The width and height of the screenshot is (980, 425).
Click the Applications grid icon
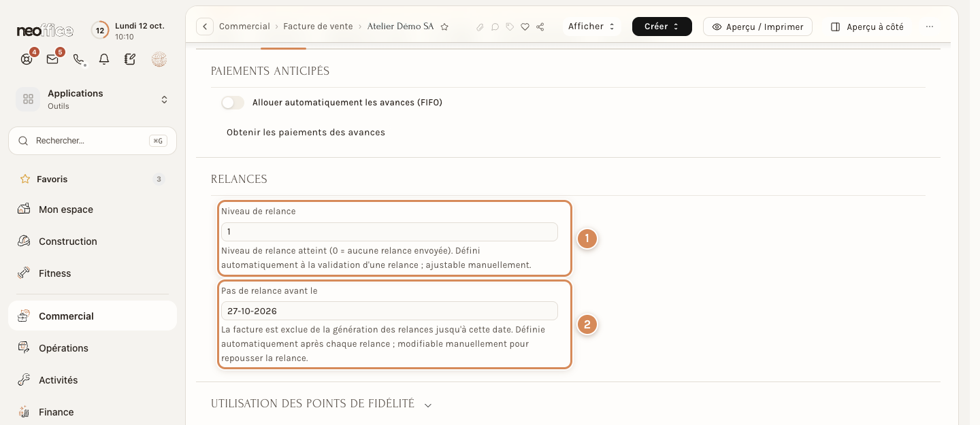[x=28, y=99]
